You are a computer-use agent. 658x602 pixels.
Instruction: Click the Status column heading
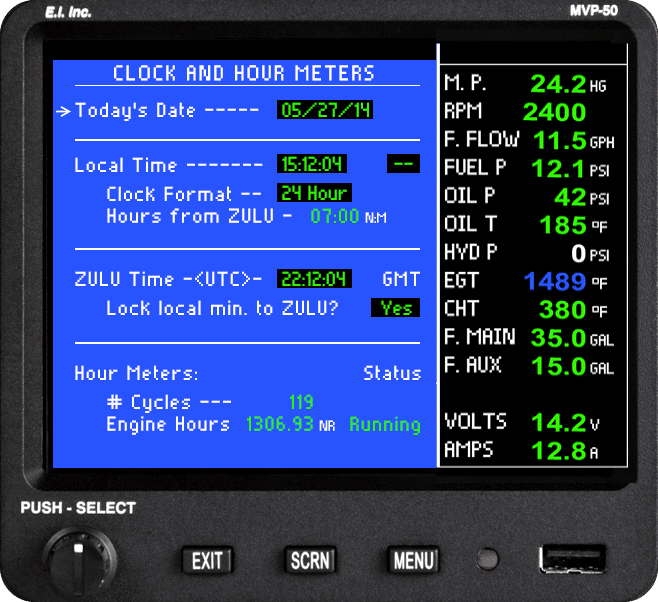(392, 373)
